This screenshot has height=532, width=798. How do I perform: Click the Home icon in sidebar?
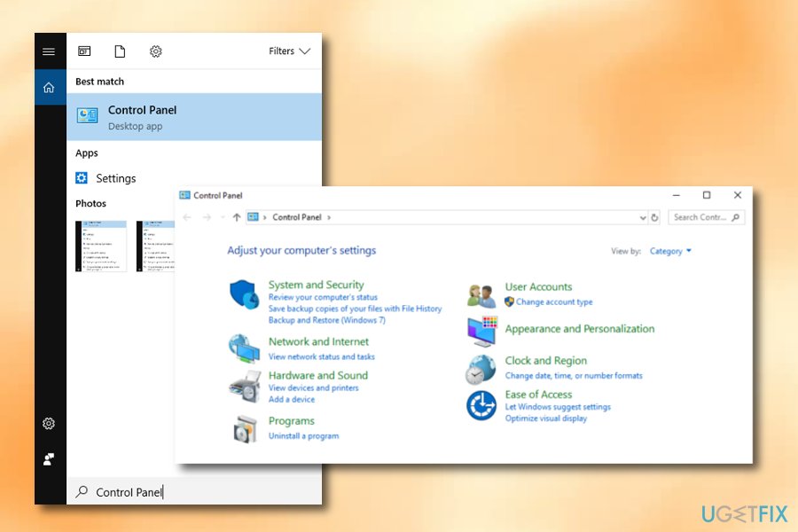[x=50, y=87]
